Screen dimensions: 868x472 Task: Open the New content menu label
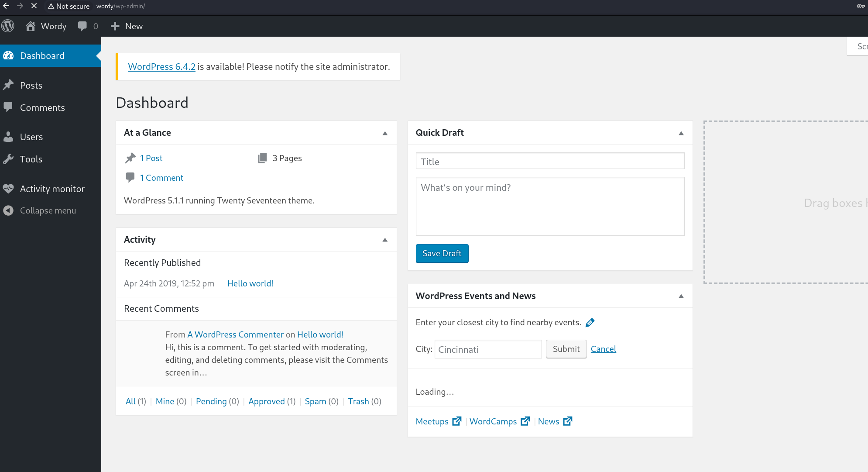point(134,26)
